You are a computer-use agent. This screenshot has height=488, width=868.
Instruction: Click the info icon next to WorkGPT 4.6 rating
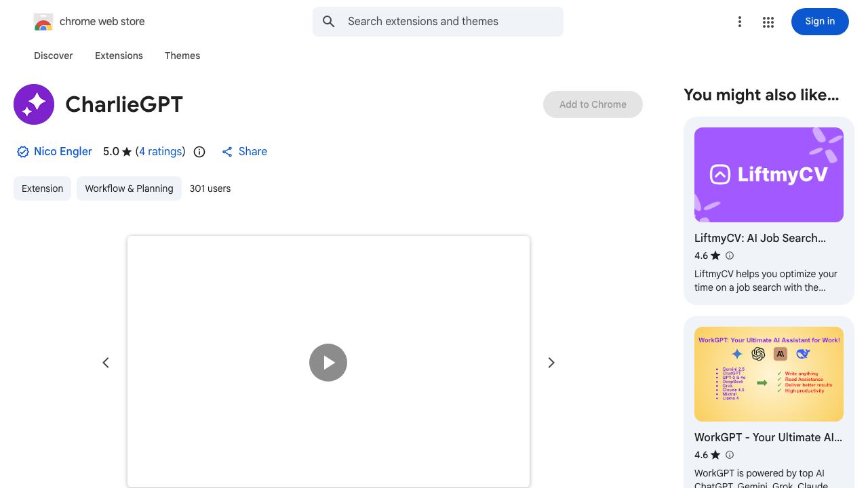(x=730, y=455)
